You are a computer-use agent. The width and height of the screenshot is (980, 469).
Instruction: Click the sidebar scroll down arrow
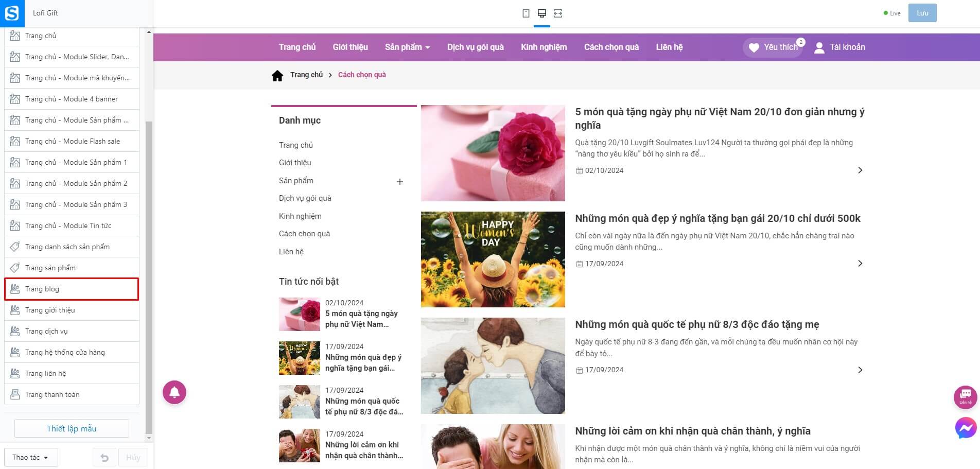149,438
